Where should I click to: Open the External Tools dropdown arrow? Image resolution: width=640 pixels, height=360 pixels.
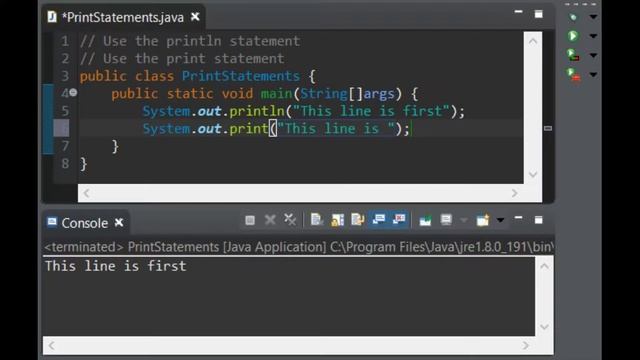(593, 75)
